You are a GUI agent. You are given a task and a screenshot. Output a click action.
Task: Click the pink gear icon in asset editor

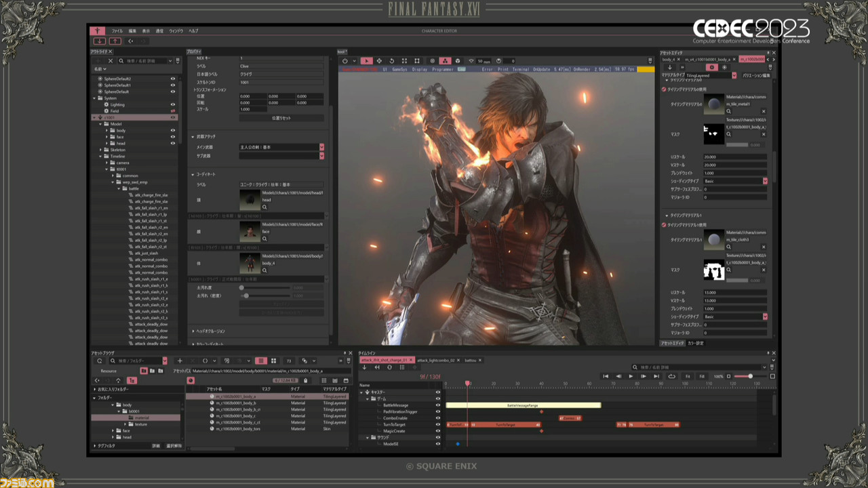click(711, 68)
